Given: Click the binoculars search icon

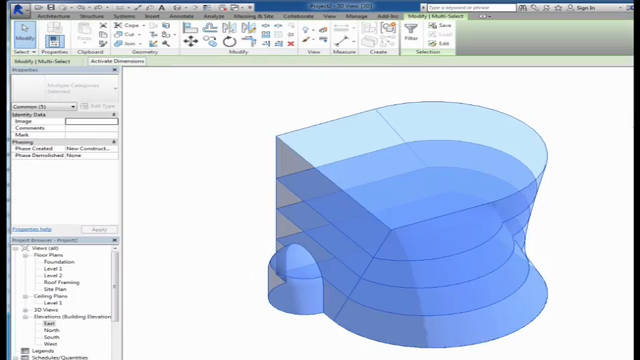Looking at the screenshot, I should [x=522, y=7].
